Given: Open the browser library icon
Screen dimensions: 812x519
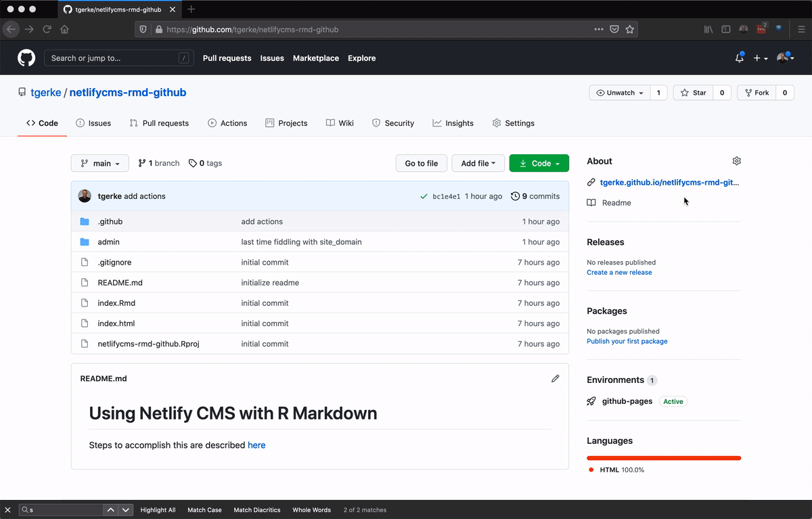Looking at the screenshot, I should pyautogui.click(x=708, y=29).
